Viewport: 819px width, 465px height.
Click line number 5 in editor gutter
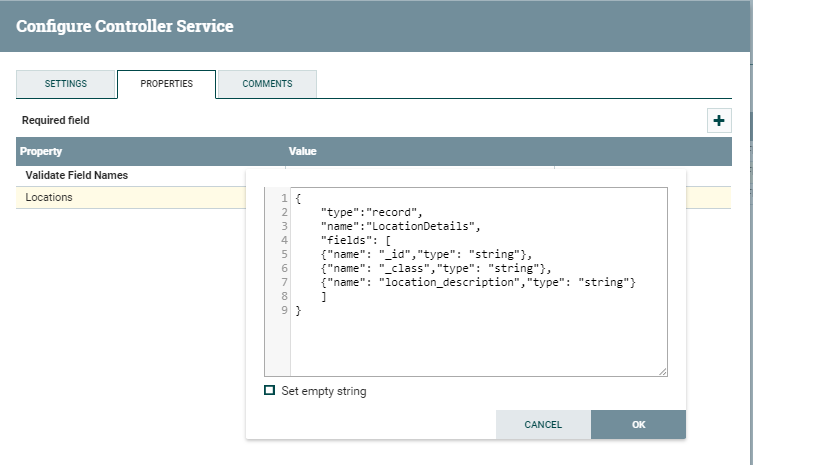click(x=284, y=254)
